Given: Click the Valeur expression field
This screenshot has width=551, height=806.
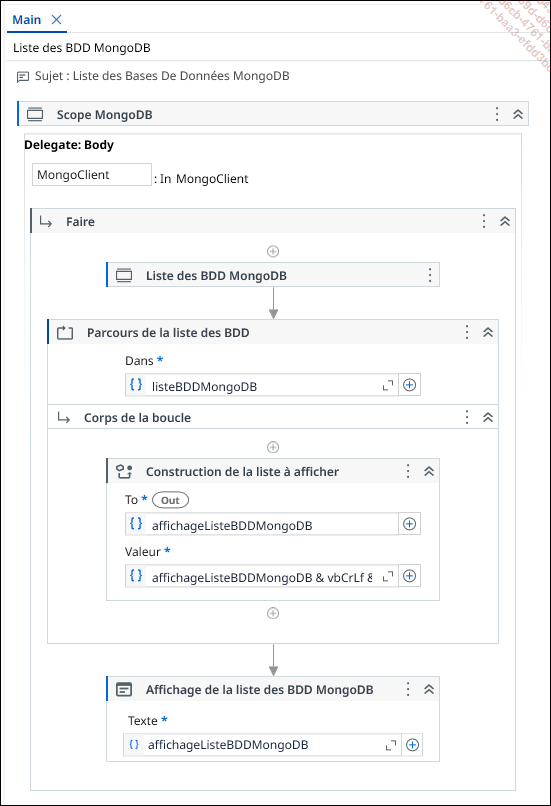Looking at the screenshot, I should click(x=262, y=576).
